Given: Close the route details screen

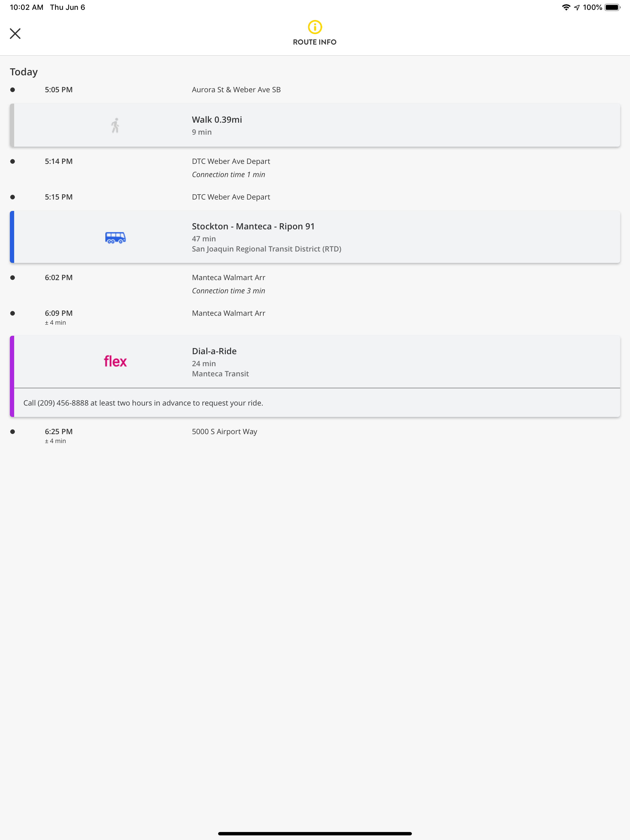Looking at the screenshot, I should click(x=15, y=34).
